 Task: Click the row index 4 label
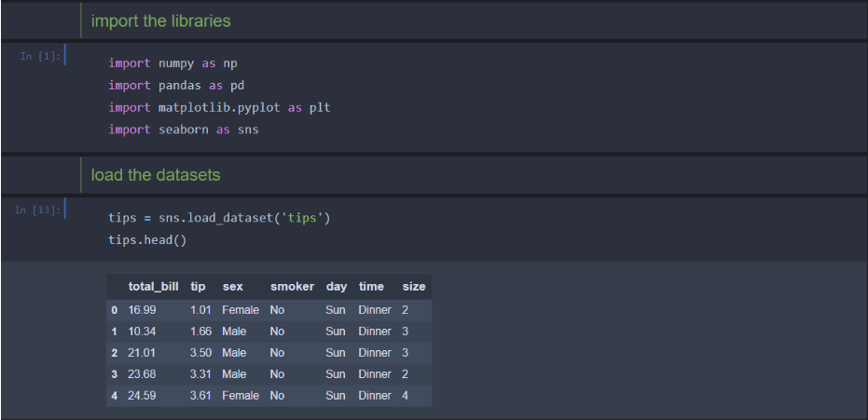(114, 396)
